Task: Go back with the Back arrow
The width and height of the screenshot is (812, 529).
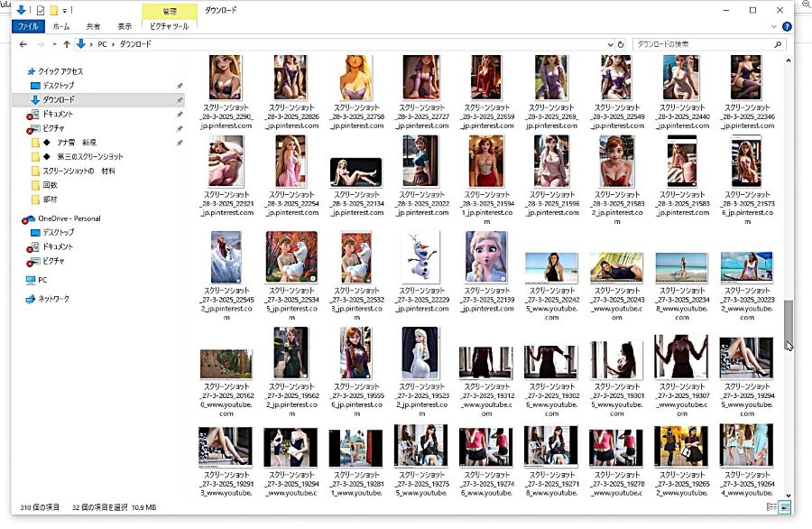Action: (23, 44)
